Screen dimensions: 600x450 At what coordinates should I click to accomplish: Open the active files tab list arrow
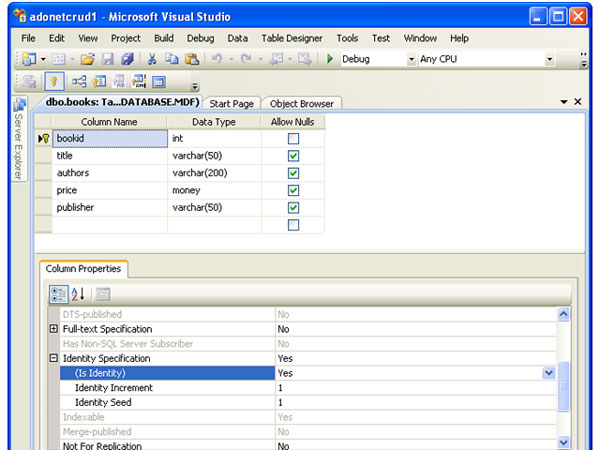[x=564, y=102]
